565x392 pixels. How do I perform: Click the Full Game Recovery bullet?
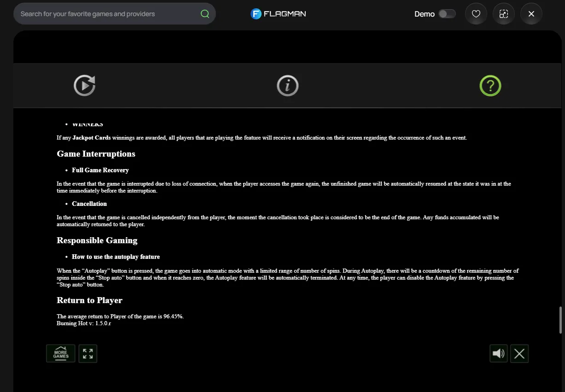coord(100,170)
